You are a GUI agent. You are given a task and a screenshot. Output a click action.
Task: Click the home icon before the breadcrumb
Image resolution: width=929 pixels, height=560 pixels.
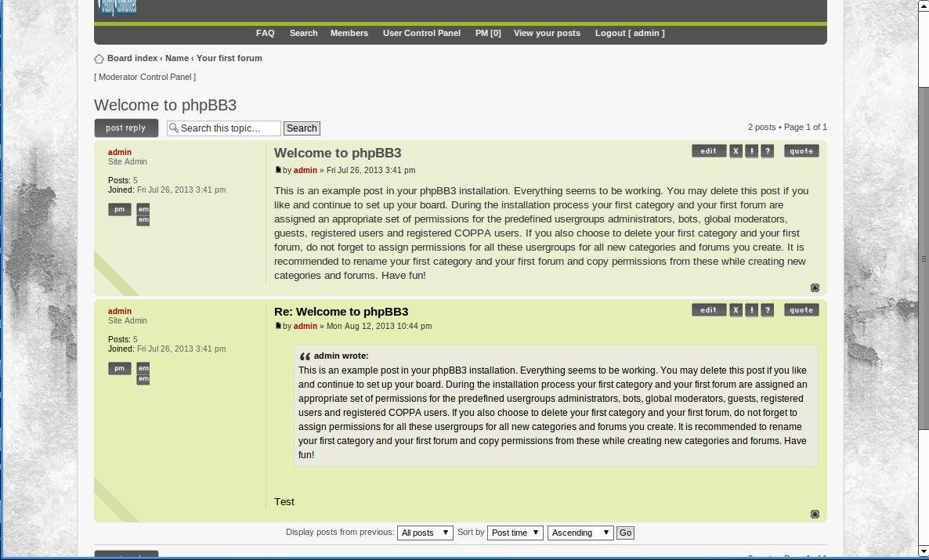tap(99, 58)
